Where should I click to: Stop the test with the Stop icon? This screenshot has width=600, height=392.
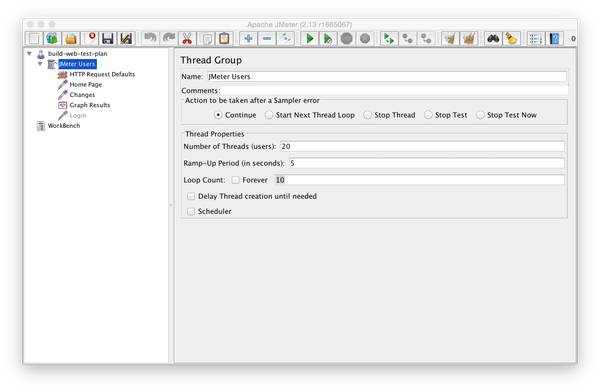point(346,39)
